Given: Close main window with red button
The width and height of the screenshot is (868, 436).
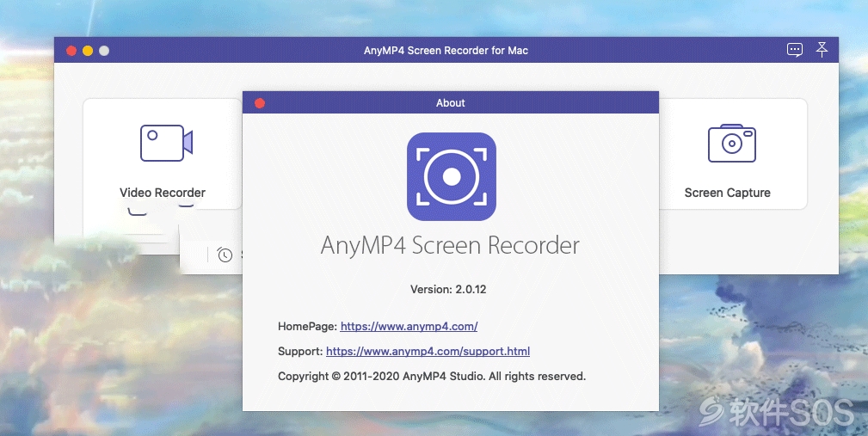Looking at the screenshot, I should point(71,51).
